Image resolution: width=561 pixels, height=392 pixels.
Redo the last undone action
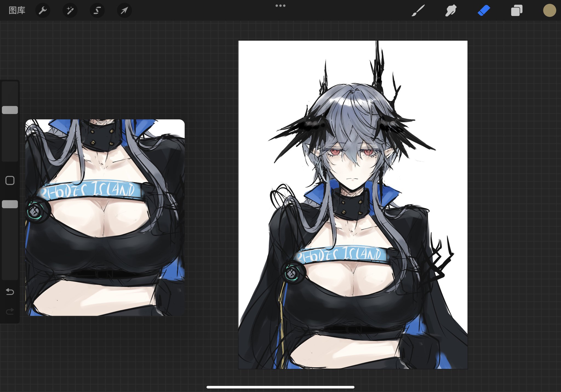(10, 311)
